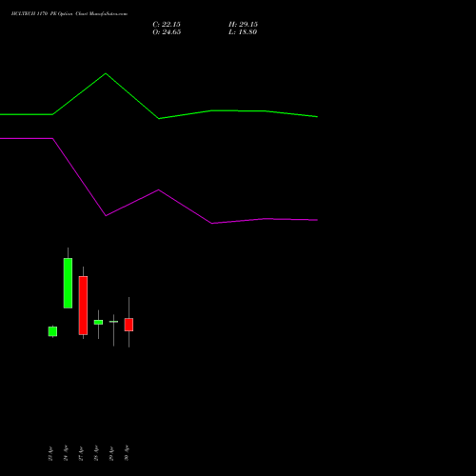Click the 23 Apr date axis label

coord(50,453)
